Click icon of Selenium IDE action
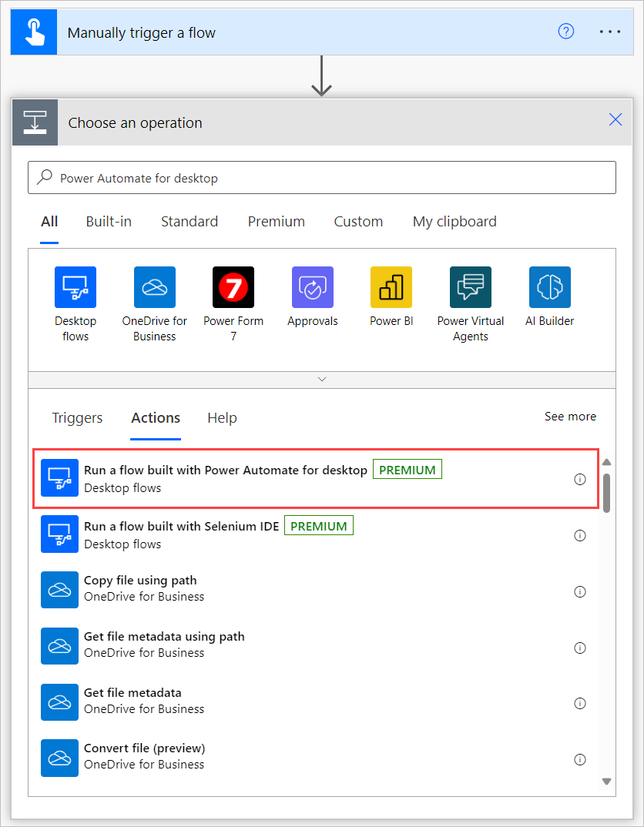Screen dimensions: 644x827 point(59,534)
